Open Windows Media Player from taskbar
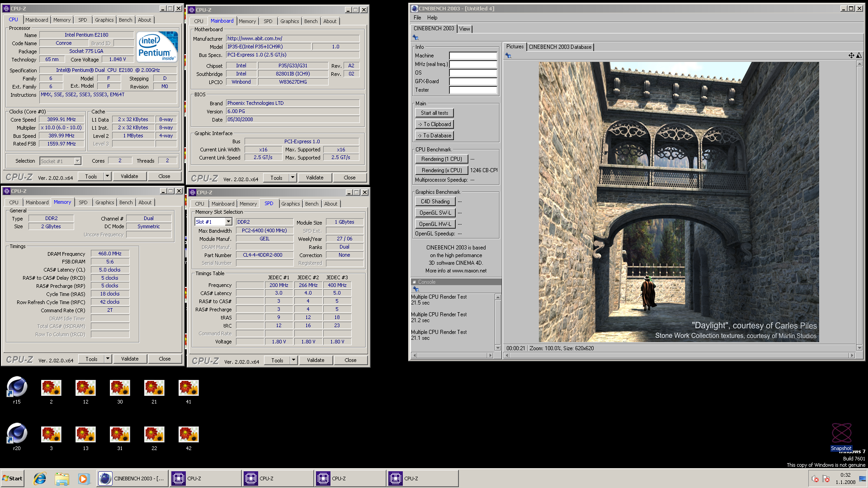868x488 pixels. [x=84, y=479]
